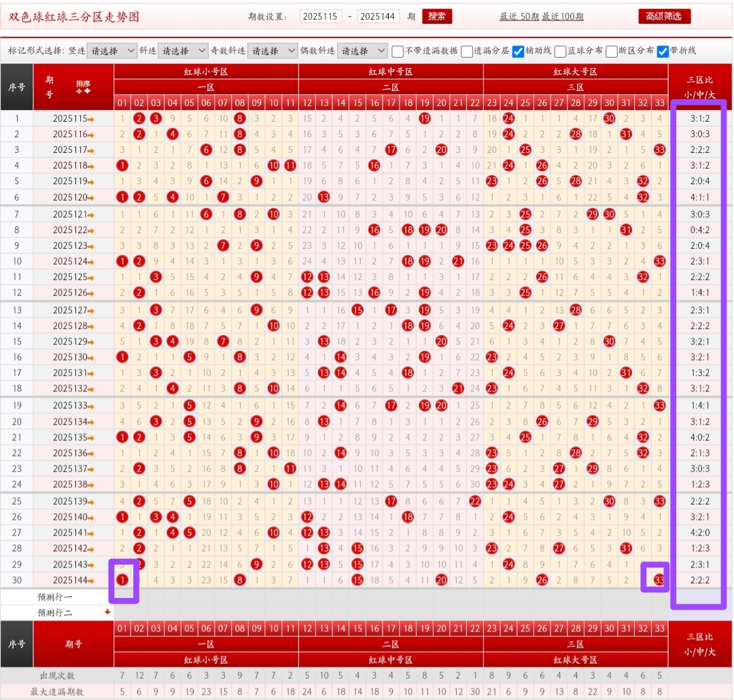Click red ball 33 in row 2025144
Viewport: 734px width, 700px height.
click(659, 580)
